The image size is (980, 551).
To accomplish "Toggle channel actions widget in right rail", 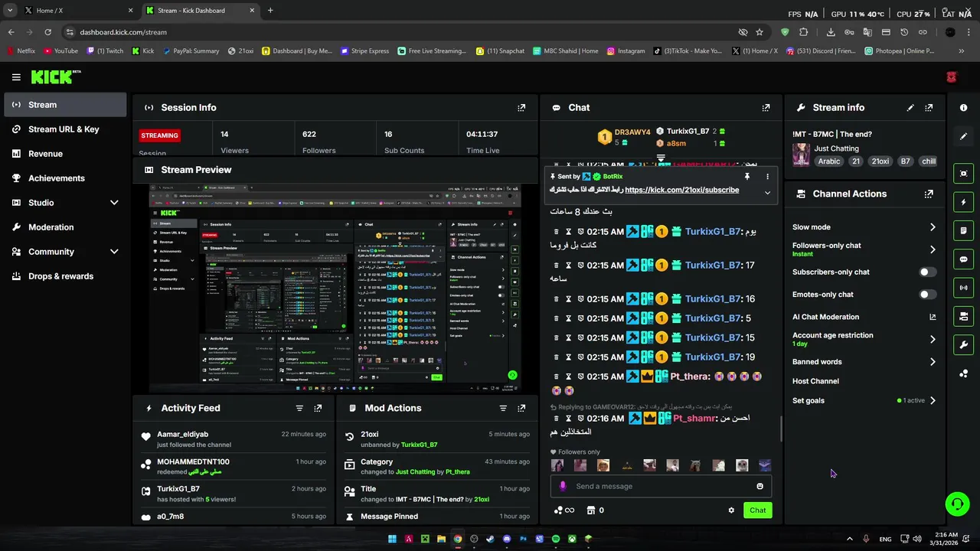I will tap(964, 316).
